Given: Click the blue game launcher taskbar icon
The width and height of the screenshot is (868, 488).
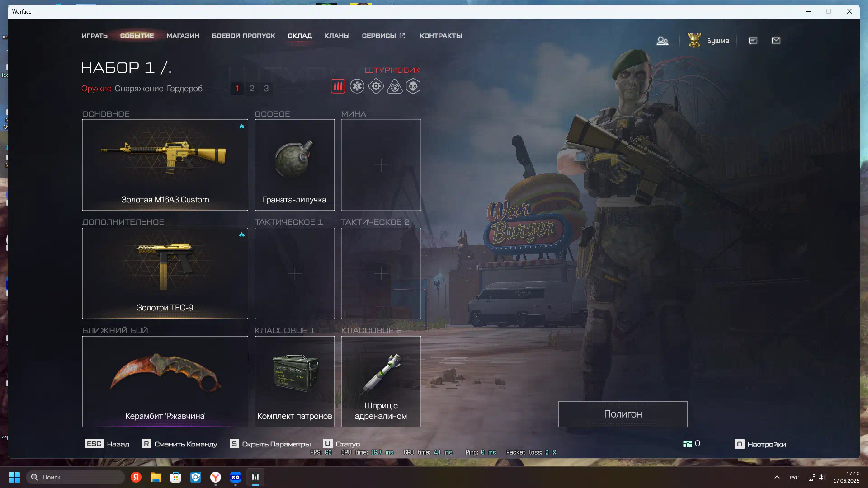Looking at the screenshot, I should [236, 477].
